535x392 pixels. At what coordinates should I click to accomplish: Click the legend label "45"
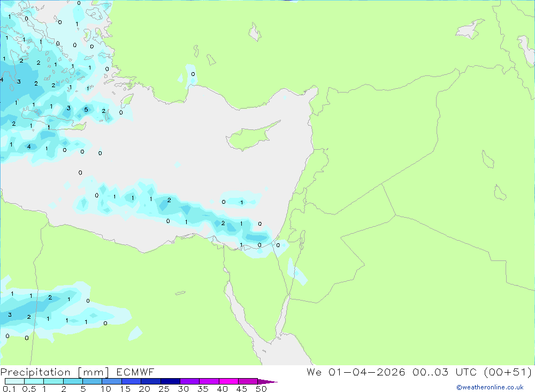(x=242, y=389)
